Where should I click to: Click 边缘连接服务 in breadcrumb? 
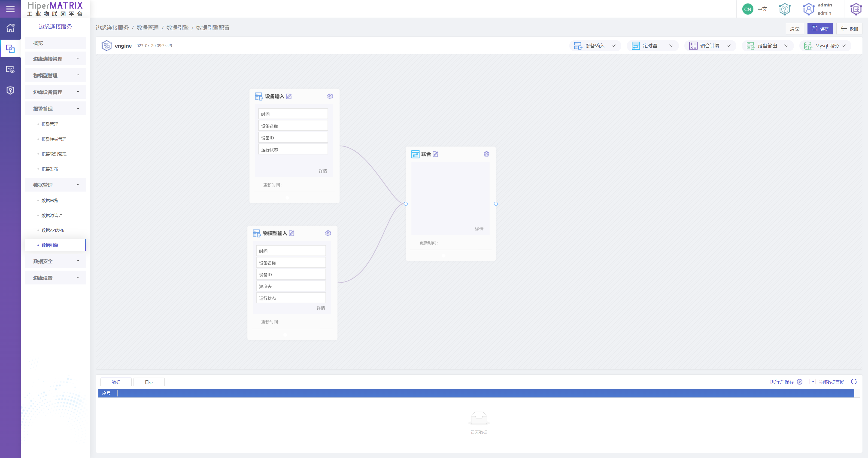point(112,28)
